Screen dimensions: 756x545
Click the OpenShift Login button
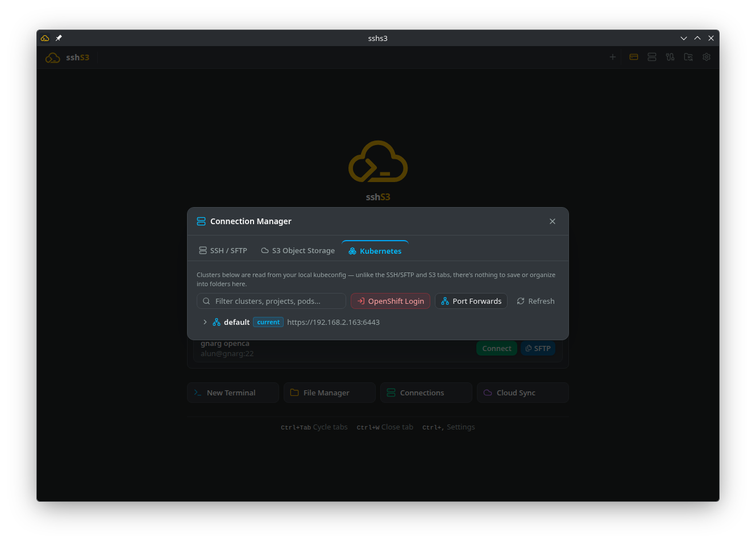[391, 301]
